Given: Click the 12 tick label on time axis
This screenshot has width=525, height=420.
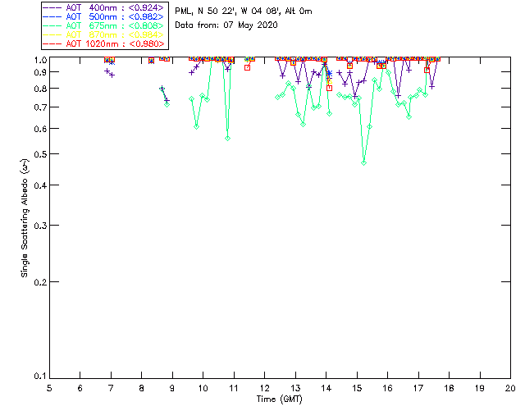Looking at the screenshot, I should (264, 387).
